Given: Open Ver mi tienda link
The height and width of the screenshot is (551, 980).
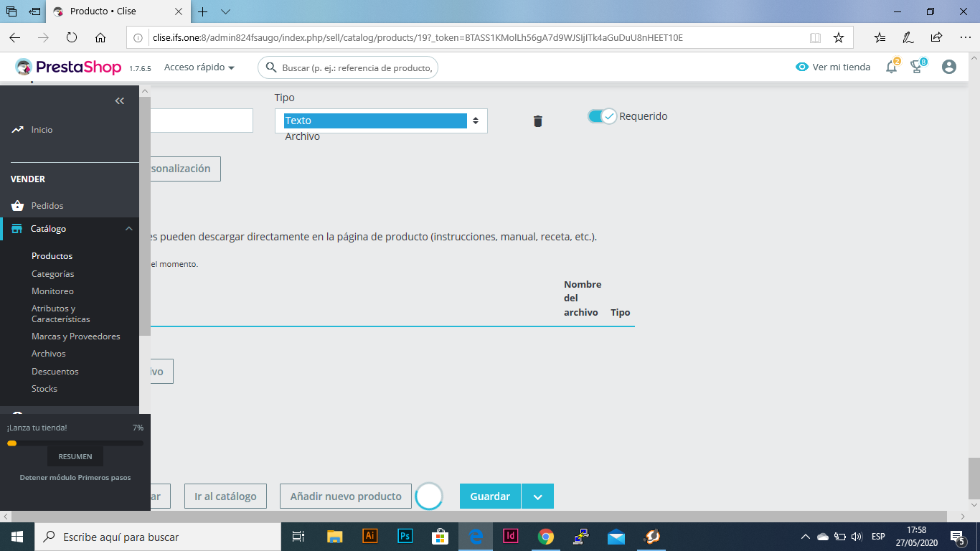Looking at the screenshot, I should (x=833, y=67).
